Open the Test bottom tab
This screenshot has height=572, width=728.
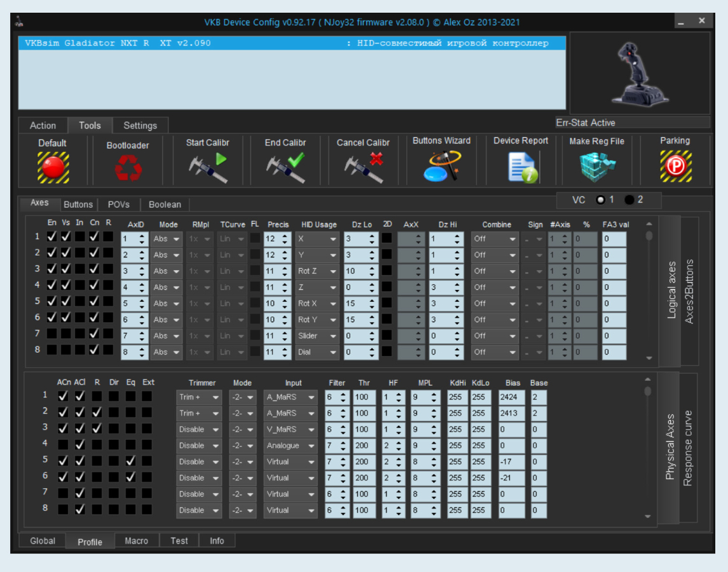tap(179, 541)
